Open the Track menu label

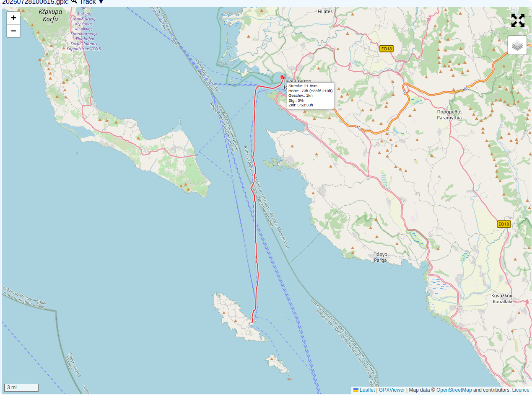click(x=88, y=2)
